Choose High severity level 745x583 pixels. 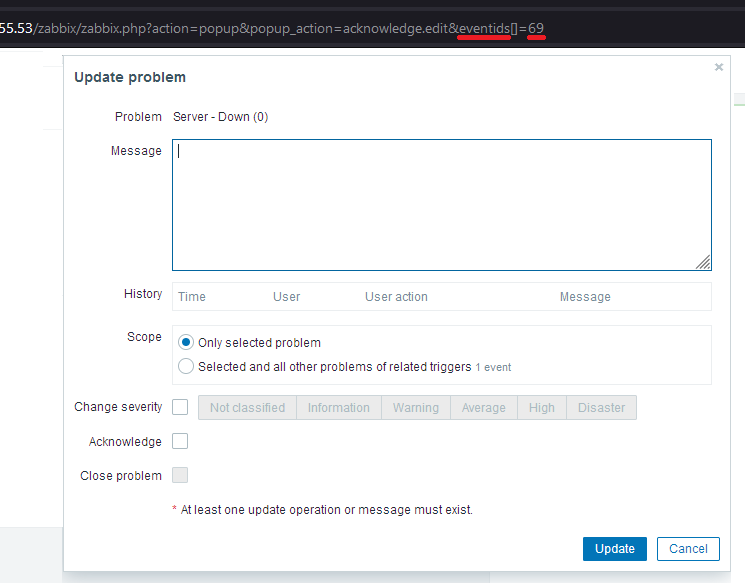pos(541,407)
